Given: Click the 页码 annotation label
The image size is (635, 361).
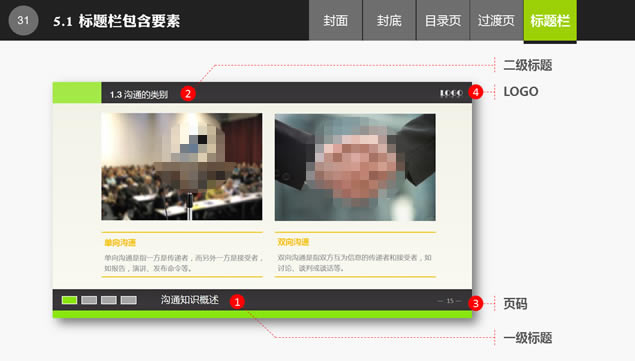Looking at the screenshot, I should point(515,303).
